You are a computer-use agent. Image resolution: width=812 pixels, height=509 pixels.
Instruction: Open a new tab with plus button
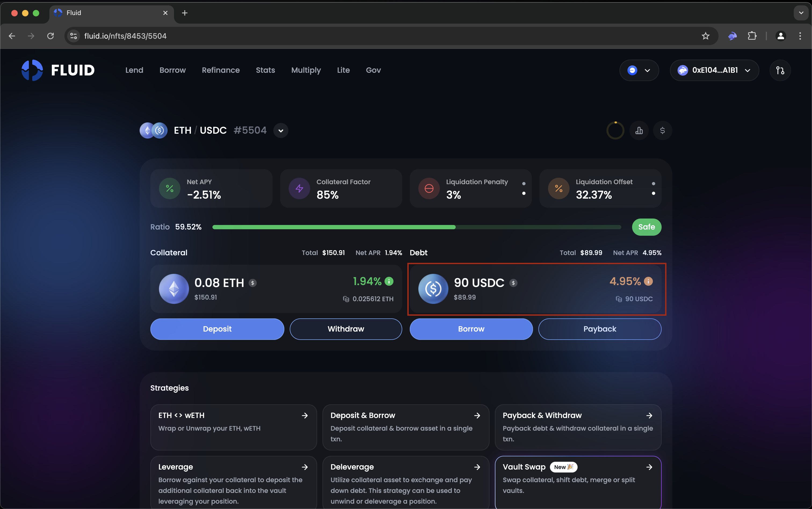184,13
